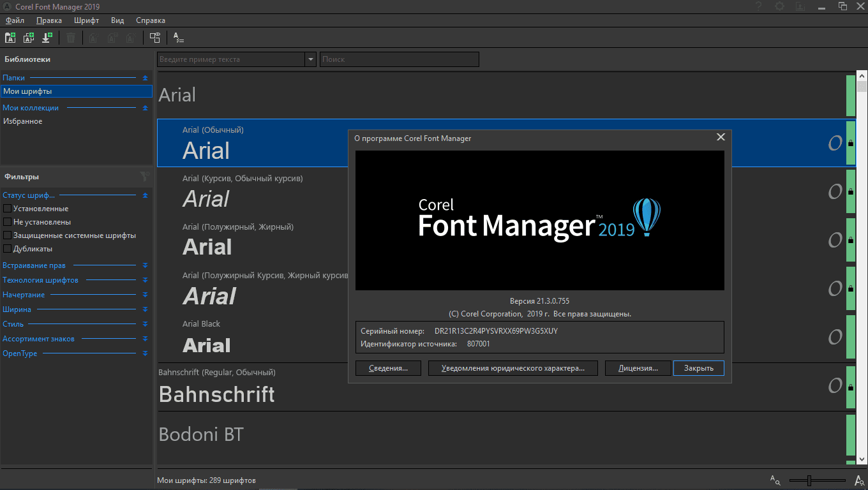Click the settings gear icon in title bar
868x490 pixels.
pyautogui.click(x=779, y=6)
